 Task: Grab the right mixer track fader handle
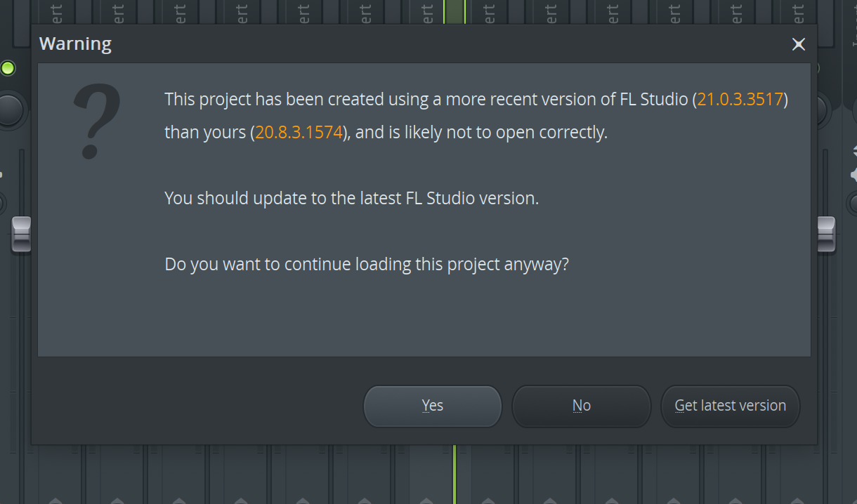point(827,234)
